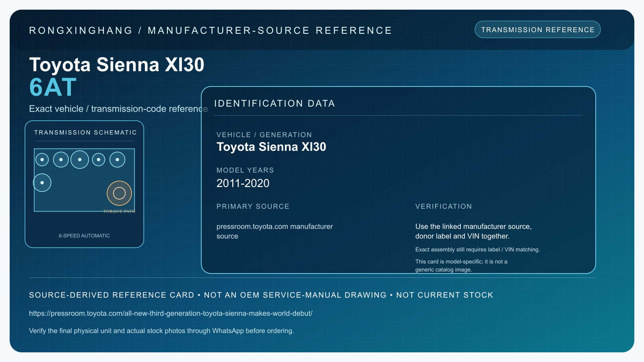Click "Exact vehicle / transmission-code reference" subtitle

(x=118, y=109)
